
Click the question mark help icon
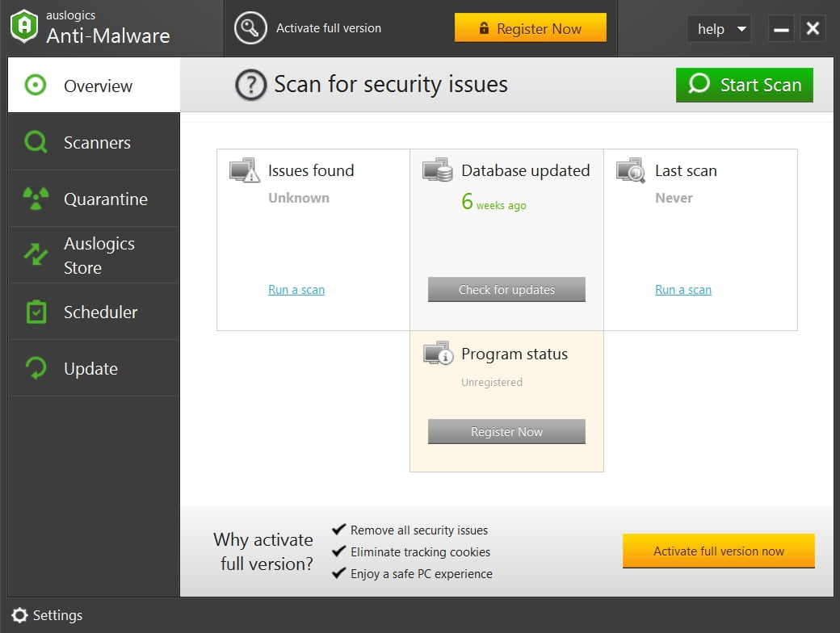[250, 85]
